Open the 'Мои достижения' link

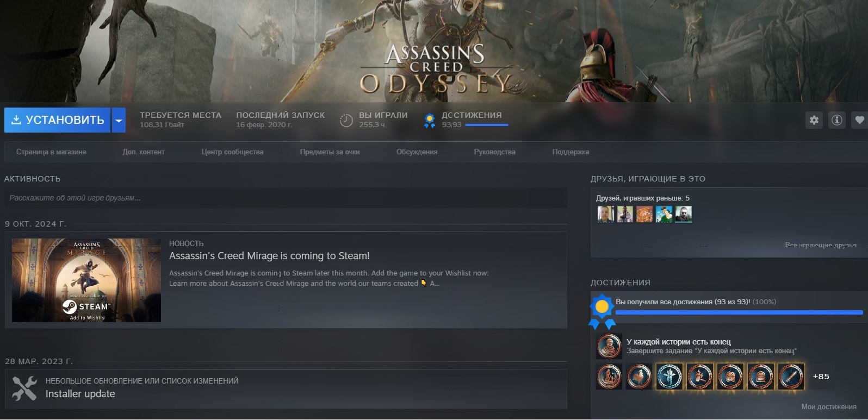point(829,406)
